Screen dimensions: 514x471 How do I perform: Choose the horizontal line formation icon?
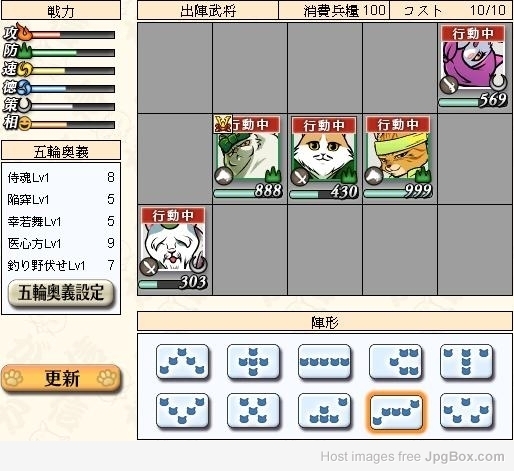(x=324, y=361)
